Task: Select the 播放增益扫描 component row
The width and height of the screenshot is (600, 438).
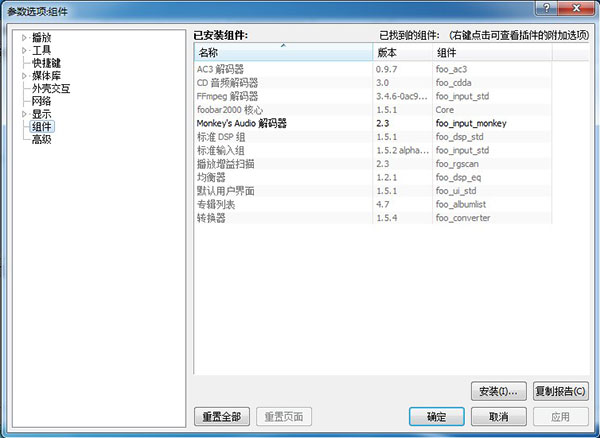Action: tap(373, 164)
